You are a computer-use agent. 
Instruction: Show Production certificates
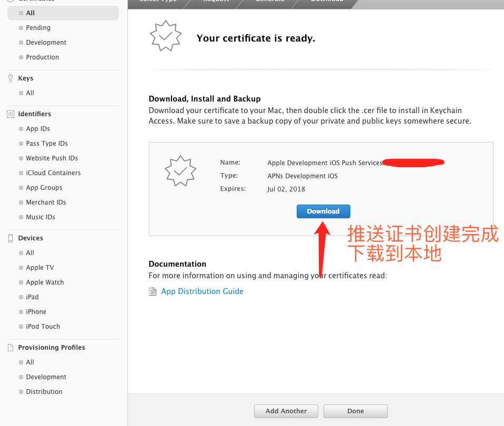(x=43, y=57)
